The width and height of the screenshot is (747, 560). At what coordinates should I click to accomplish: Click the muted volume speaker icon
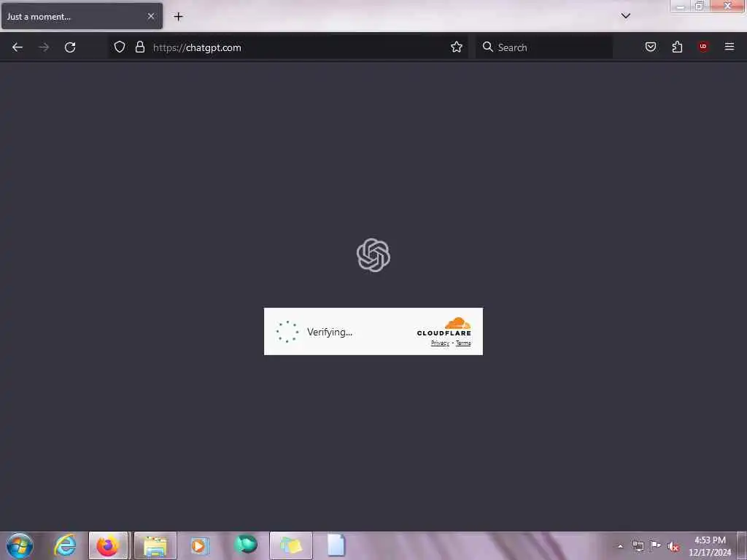tap(673, 546)
